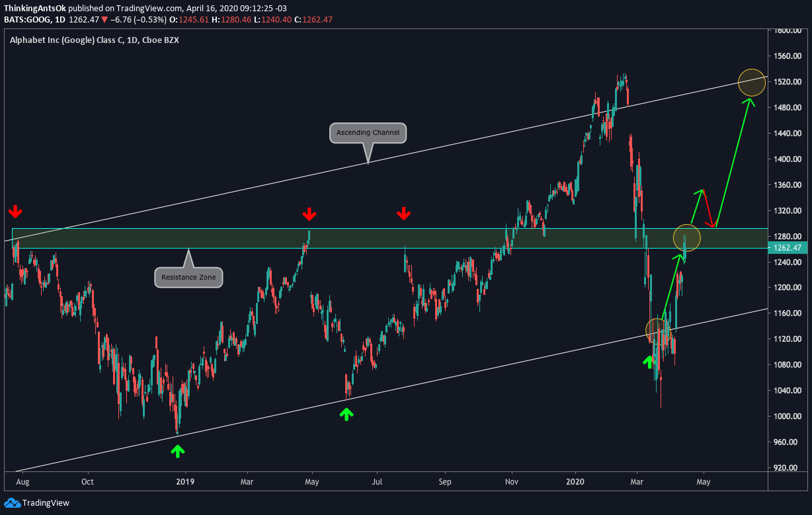
Task: Click the 1000.00 price axis label
Action: tap(788, 416)
